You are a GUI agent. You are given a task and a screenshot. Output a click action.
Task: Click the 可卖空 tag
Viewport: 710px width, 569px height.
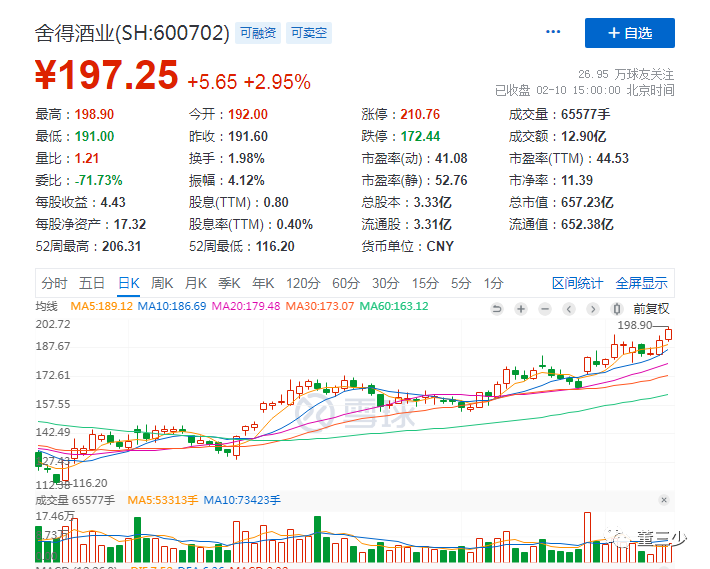click(309, 33)
